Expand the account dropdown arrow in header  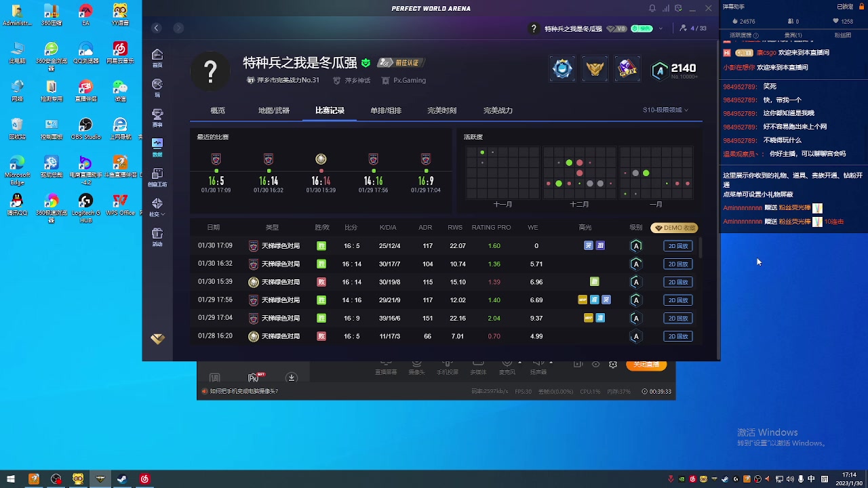coord(662,28)
